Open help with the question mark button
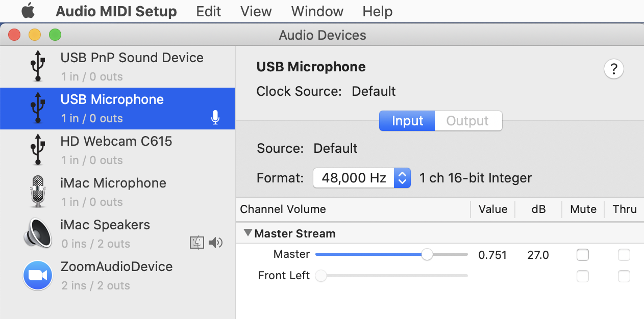The width and height of the screenshot is (644, 319). pyautogui.click(x=614, y=69)
